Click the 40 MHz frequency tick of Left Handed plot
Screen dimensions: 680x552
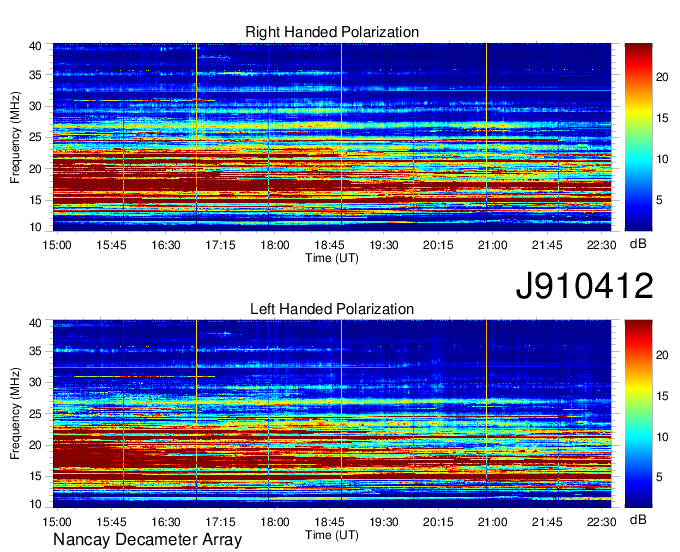[35, 323]
